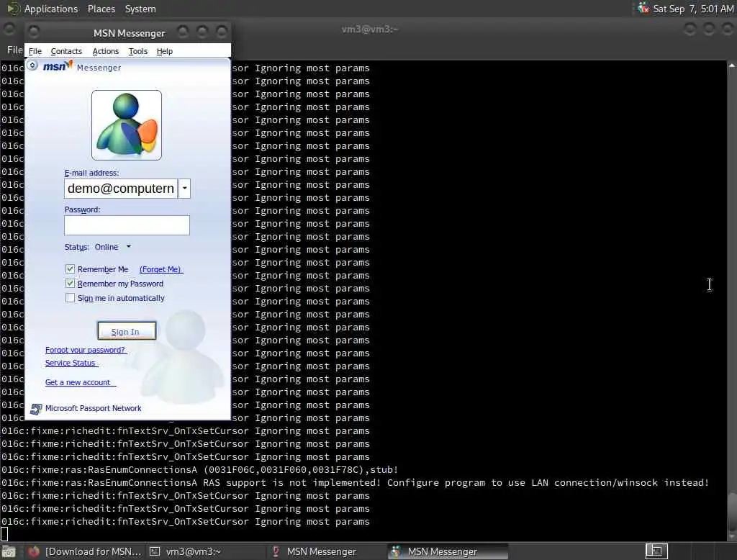Toggle the Remember my Password checkbox

(x=70, y=284)
